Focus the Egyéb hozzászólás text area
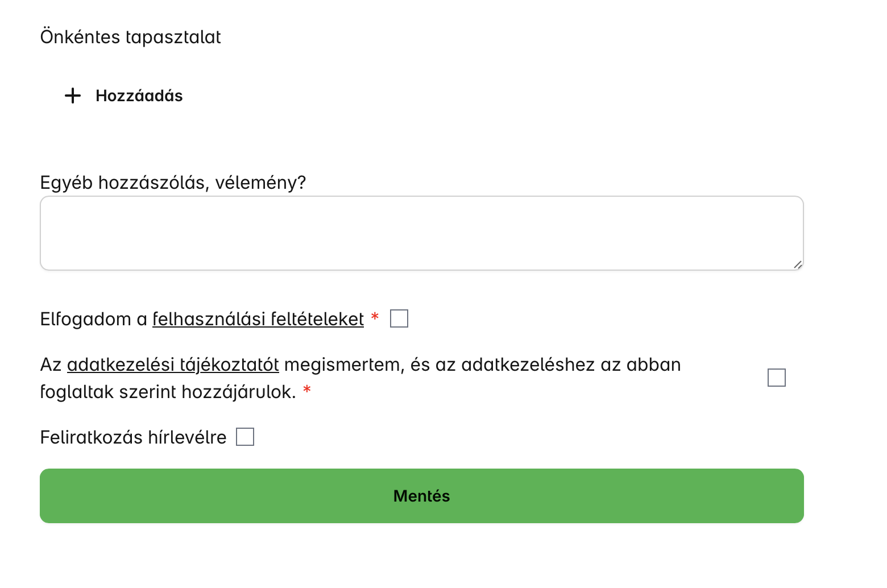Screen dimensions: 887x588 tap(421, 233)
